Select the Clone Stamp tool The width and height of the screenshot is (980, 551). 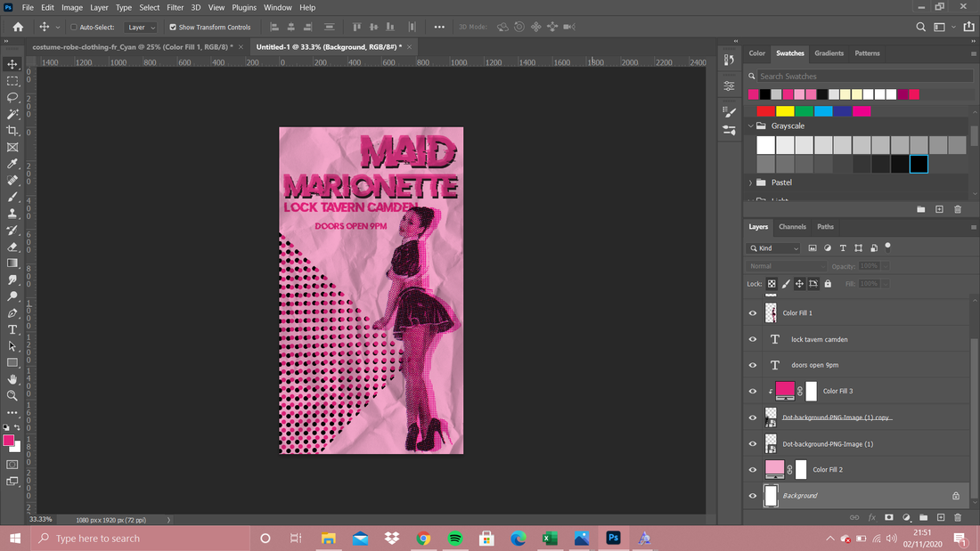(x=12, y=214)
